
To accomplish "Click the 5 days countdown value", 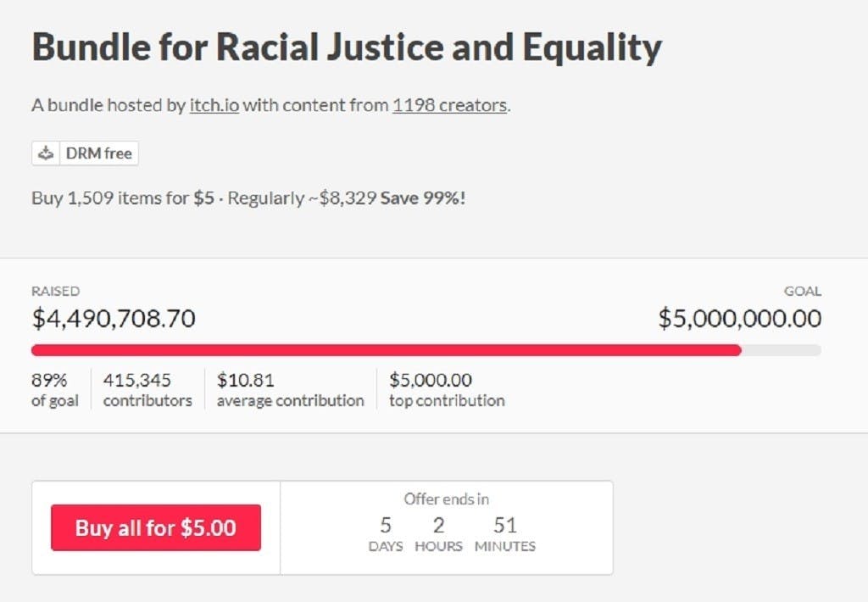I will tap(386, 526).
